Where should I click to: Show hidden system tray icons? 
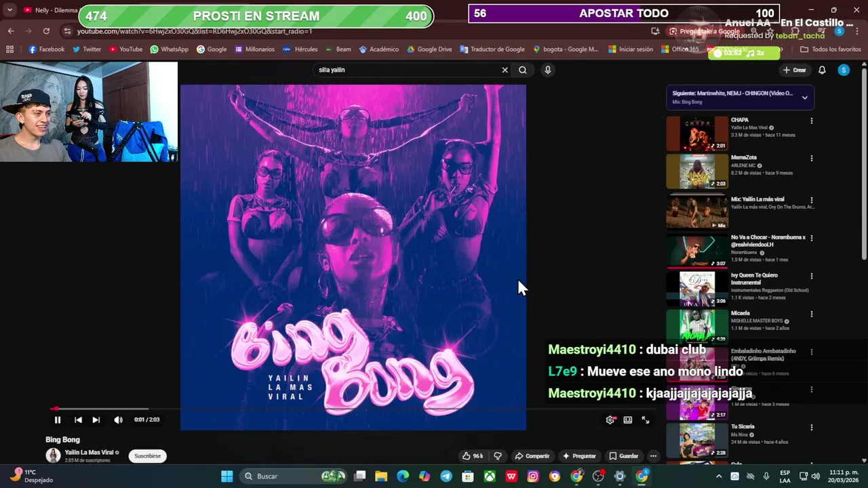coord(719,476)
